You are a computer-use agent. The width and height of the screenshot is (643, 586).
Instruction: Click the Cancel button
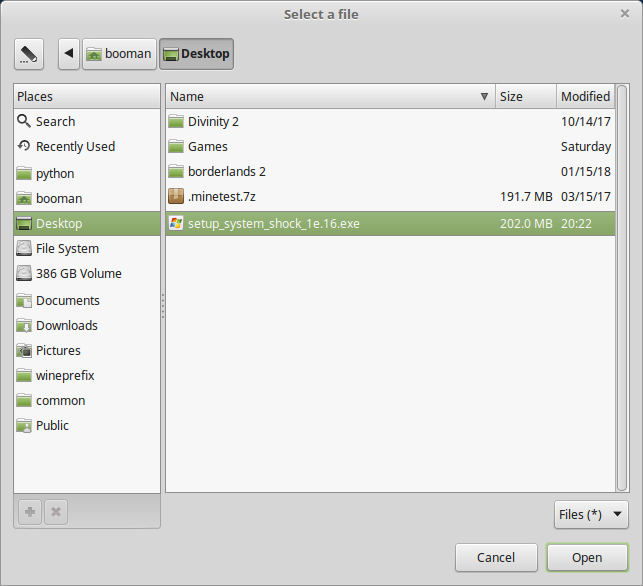click(496, 557)
